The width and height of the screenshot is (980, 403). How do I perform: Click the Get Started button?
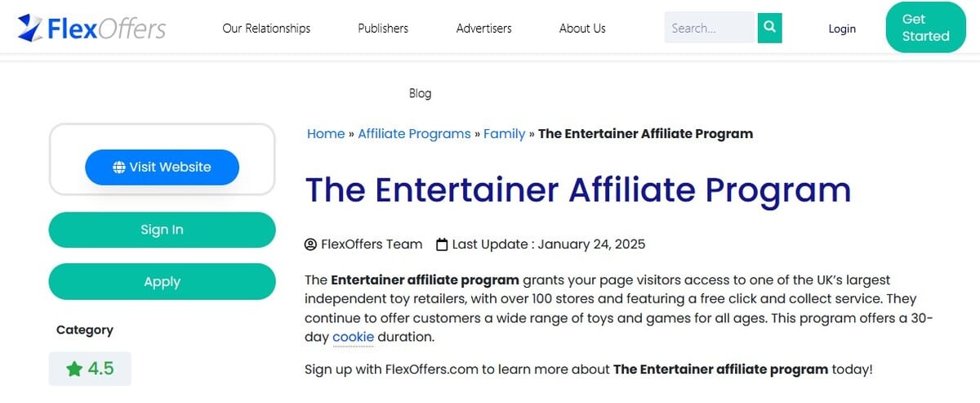point(925,28)
